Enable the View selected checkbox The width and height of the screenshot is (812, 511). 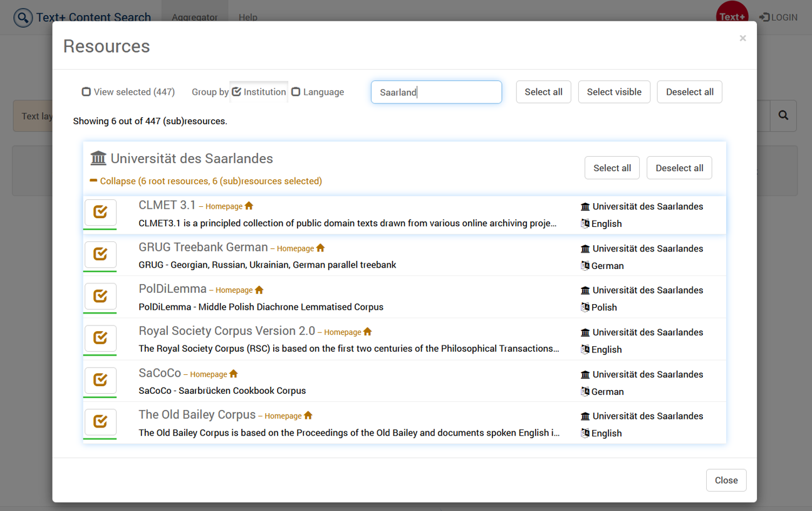tap(86, 92)
